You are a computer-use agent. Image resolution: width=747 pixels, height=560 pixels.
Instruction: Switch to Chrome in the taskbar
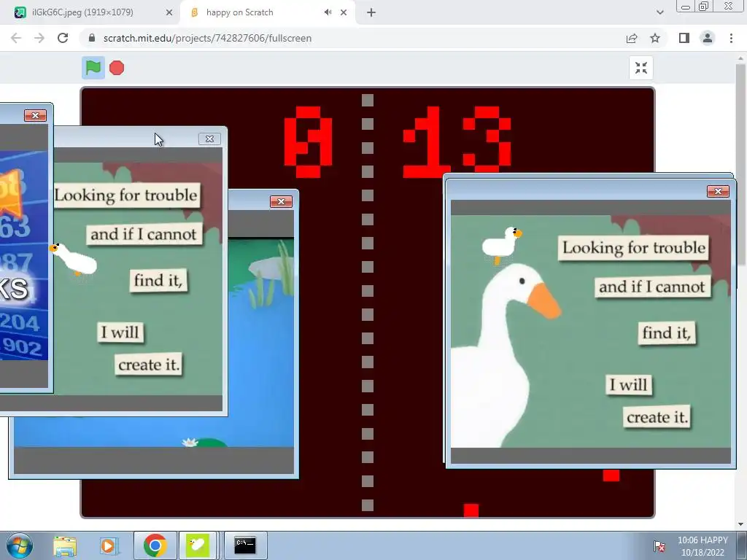[155, 545]
